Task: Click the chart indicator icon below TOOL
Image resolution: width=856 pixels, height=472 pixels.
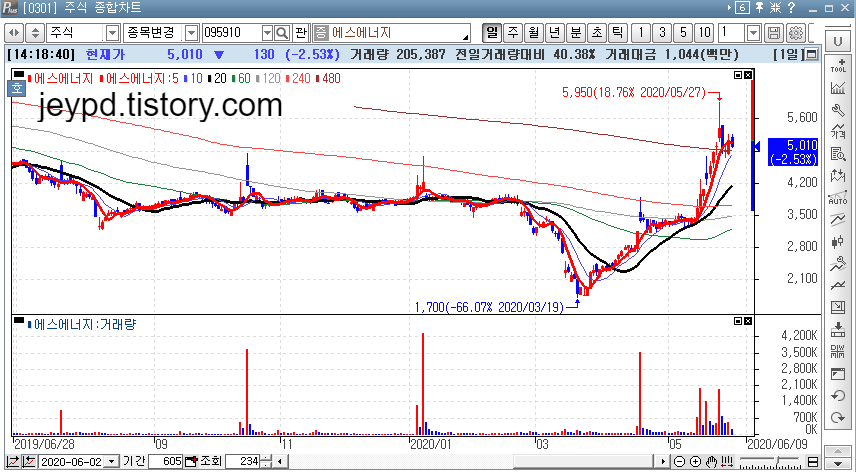Action: 837,88
